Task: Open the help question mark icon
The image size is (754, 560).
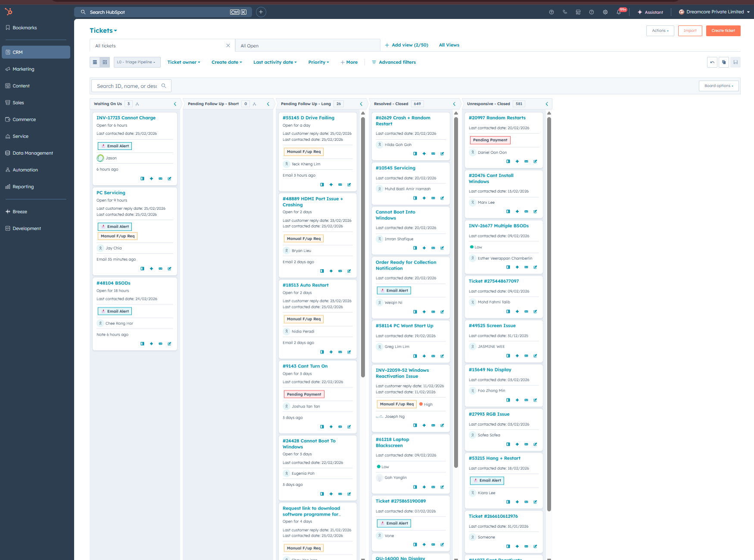Action: point(592,12)
